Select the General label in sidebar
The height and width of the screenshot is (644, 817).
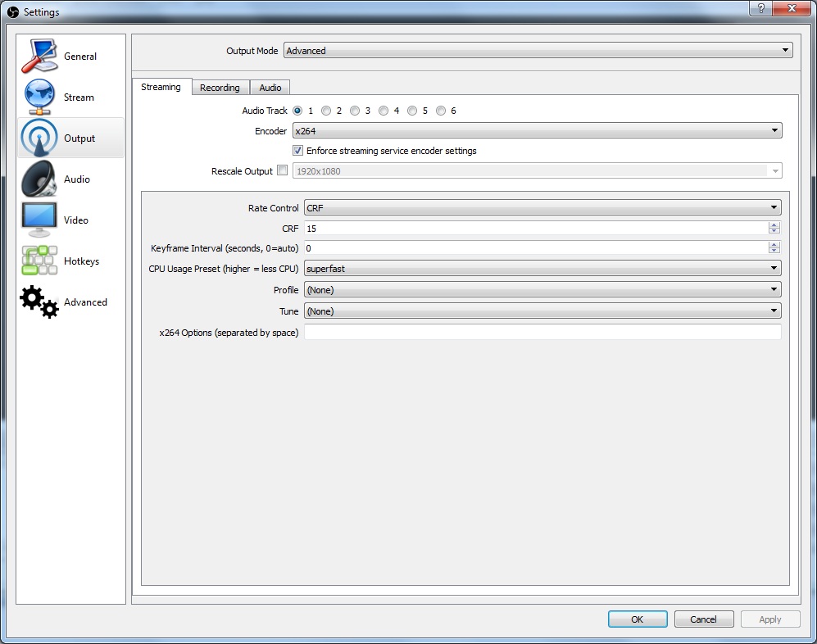(80, 57)
